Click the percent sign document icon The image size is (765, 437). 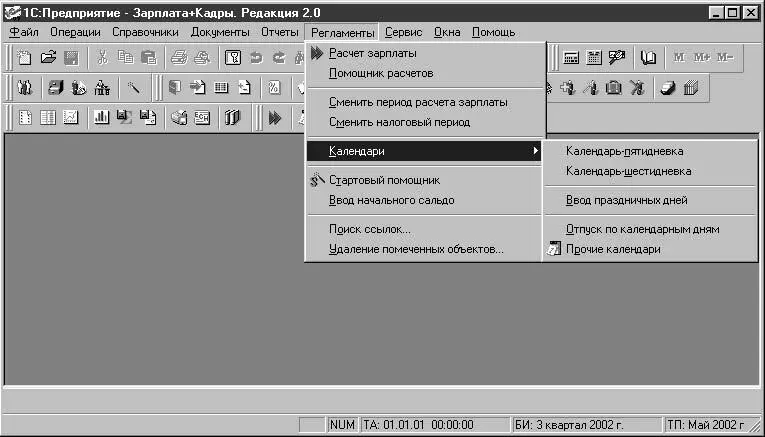pyautogui.click(x=275, y=88)
